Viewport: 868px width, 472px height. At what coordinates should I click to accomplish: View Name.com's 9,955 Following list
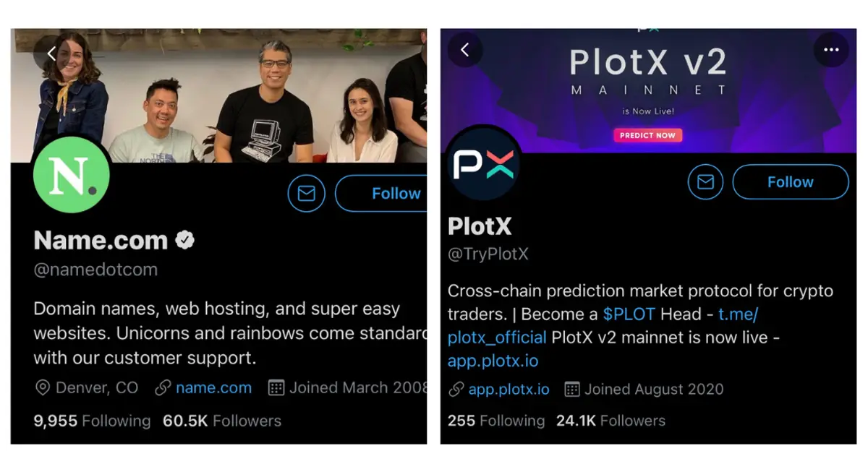point(92,421)
